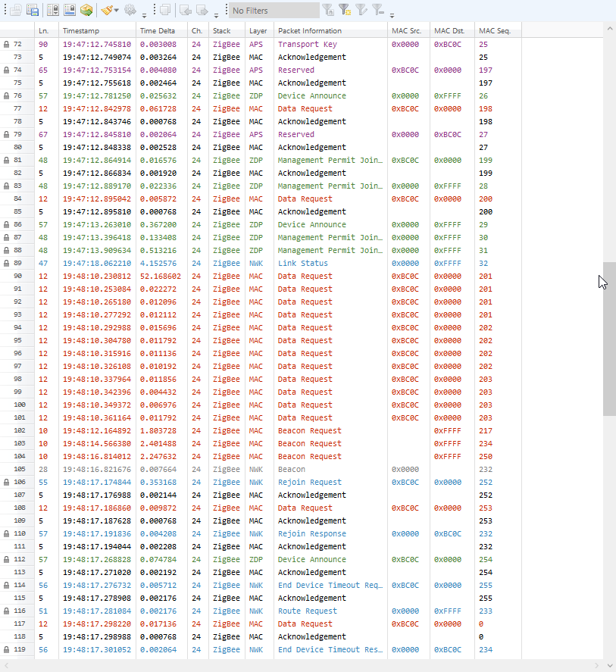
Task: Click the lock icon on row 119
Action: [6, 649]
